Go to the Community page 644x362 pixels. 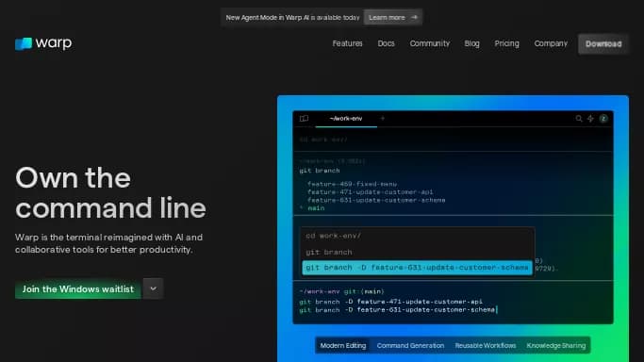coord(430,43)
